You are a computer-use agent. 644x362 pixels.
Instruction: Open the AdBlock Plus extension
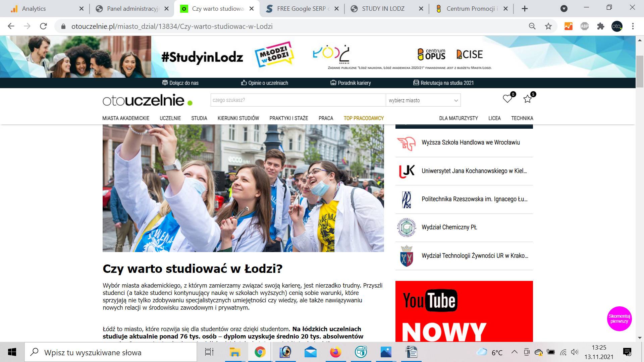[x=585, y=26]
